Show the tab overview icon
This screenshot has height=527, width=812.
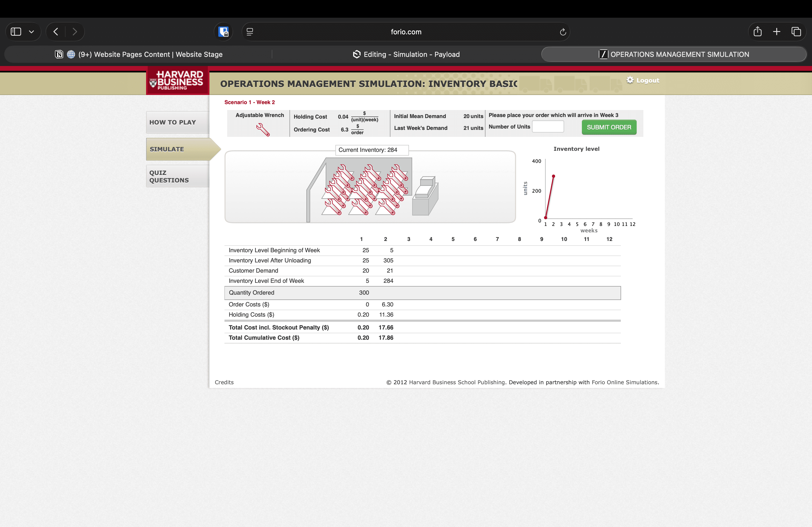pos(796,32)
